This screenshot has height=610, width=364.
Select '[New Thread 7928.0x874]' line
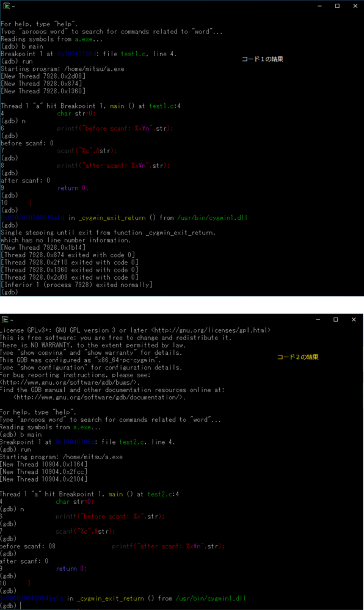click(x=42, y=84)
